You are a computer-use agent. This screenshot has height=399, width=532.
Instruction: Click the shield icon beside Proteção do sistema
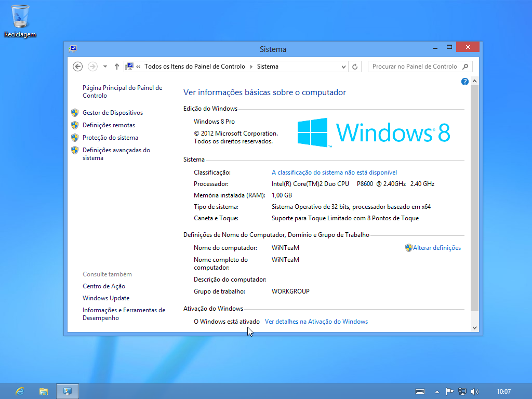coord(75,138)
